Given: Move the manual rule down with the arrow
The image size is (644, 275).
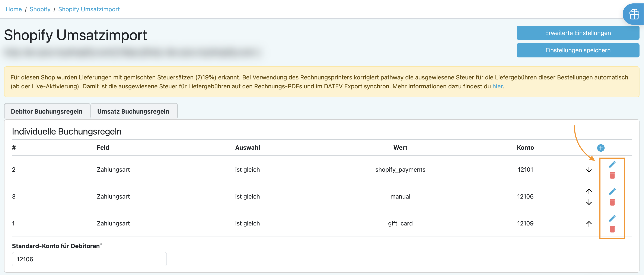Looking at the screenshot, I should coord(589,202).
